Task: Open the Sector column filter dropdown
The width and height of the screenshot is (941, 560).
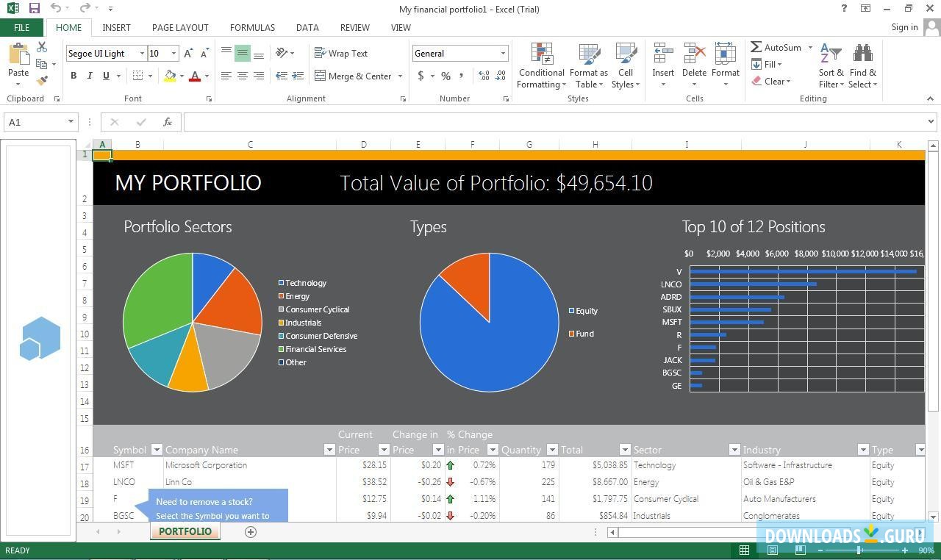Action: 734,450
